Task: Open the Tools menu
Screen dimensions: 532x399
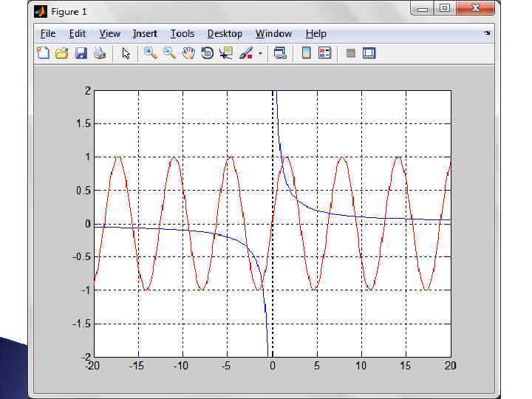Action: [x=183, y=33]
